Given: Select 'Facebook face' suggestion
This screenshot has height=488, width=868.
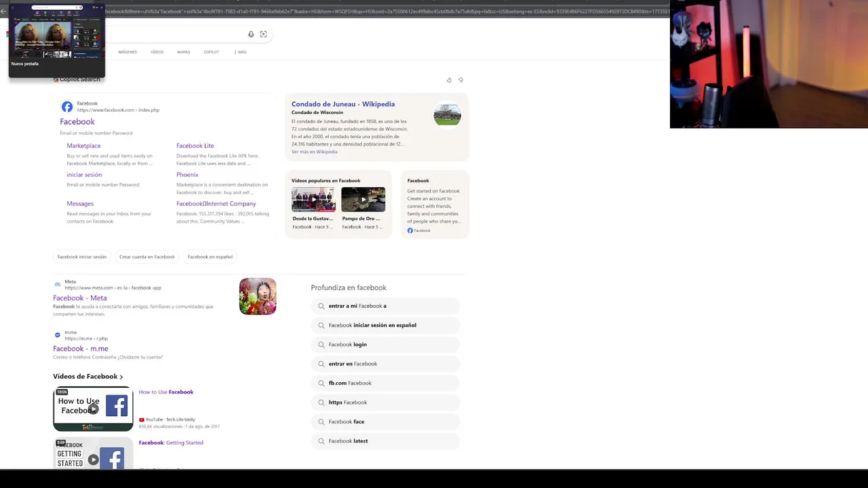Looking at the screenshot, I should pos(385,422).
